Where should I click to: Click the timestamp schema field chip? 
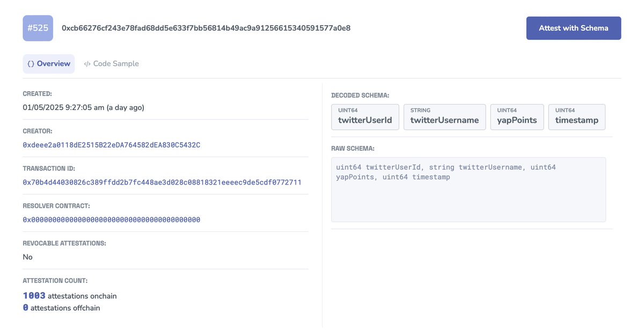[577, 117]
